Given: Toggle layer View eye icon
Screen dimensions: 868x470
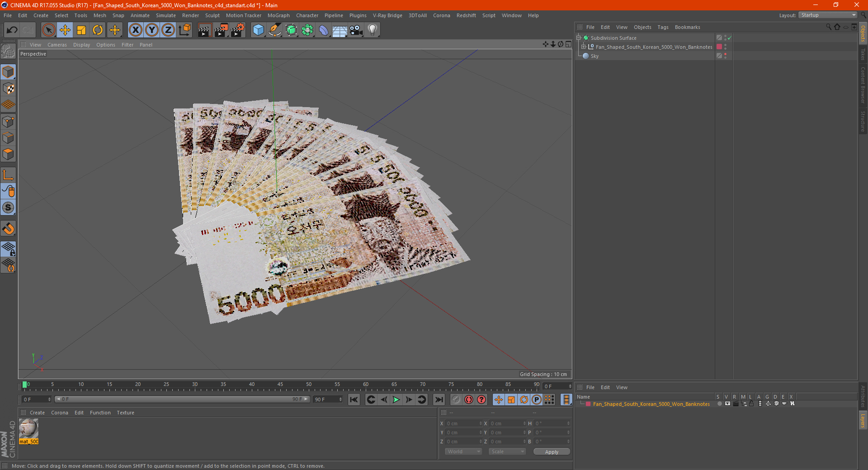Looking at the screenshot, I should (x=727, y=404).
